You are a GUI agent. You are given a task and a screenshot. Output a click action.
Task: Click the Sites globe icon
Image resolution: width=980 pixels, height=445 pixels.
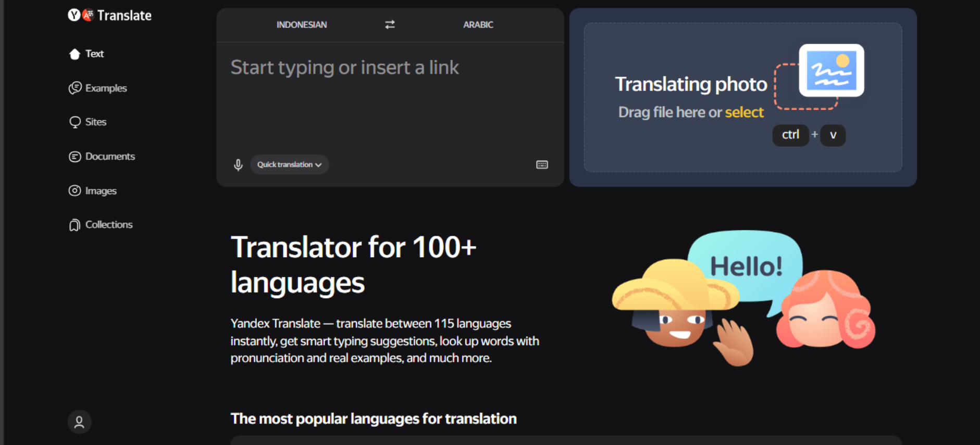click(x=75, y=122)
